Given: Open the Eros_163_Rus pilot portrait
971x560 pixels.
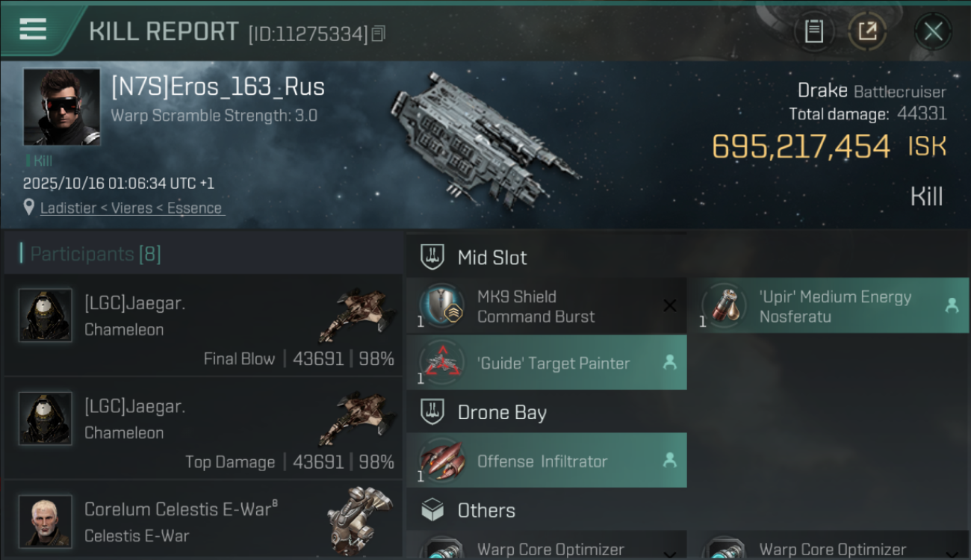Looking at the screenshot, I should click(x=61, y=107).
